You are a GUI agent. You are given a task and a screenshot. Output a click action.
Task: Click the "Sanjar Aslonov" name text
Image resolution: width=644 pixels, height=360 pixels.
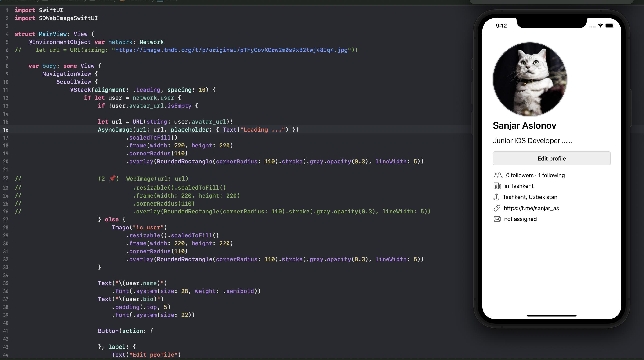click(524, 125)
